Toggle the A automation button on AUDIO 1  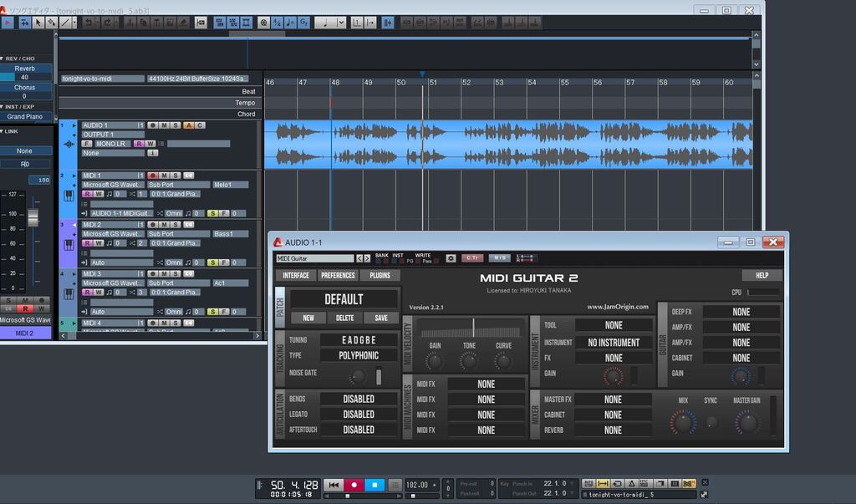(x=188, y=125)
